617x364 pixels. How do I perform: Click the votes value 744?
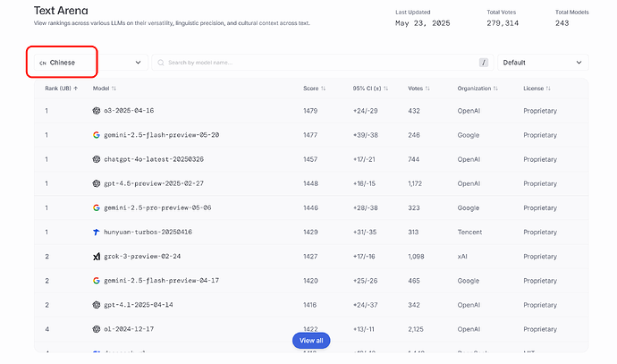(x=413, y=159)
